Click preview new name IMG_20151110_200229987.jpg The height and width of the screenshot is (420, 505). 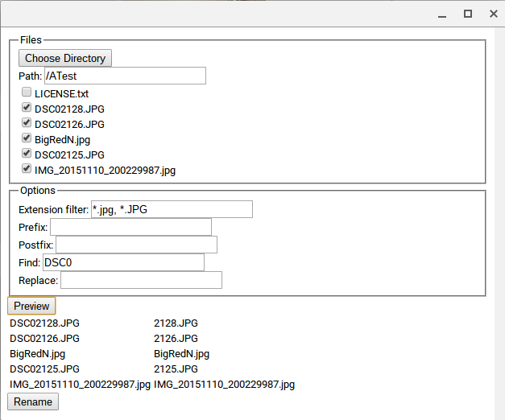224,385
